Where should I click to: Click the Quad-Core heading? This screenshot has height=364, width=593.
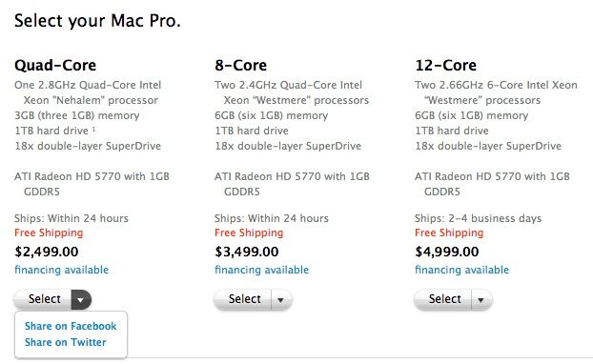55,65
